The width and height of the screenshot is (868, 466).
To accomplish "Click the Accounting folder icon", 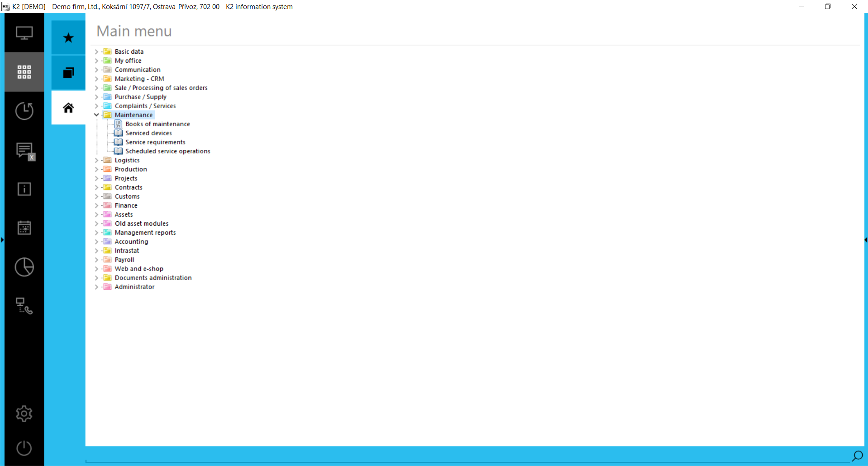I will coord(108,242).
